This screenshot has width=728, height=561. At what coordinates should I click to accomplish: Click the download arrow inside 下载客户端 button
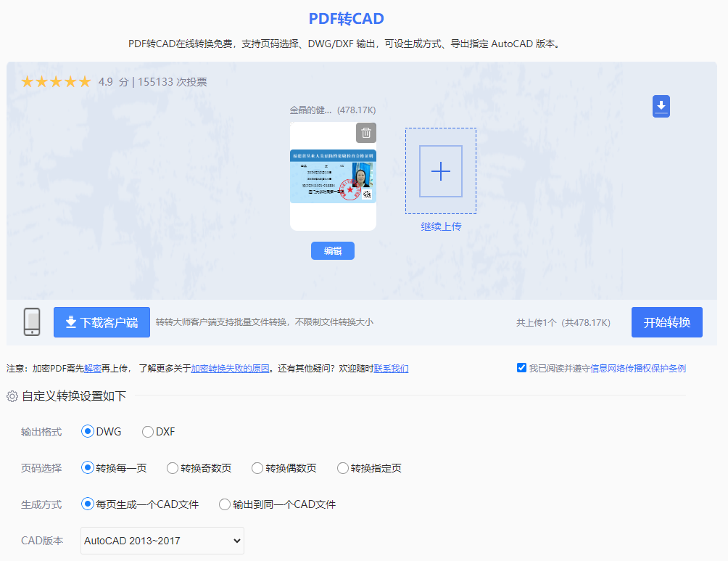pos(69,322)
